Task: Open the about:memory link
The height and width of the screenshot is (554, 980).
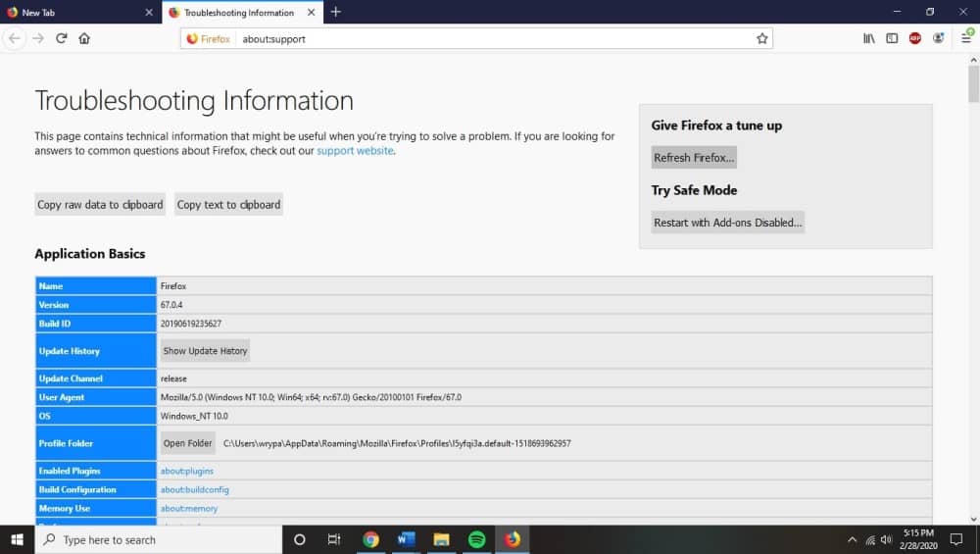Action: pos(189,508)
